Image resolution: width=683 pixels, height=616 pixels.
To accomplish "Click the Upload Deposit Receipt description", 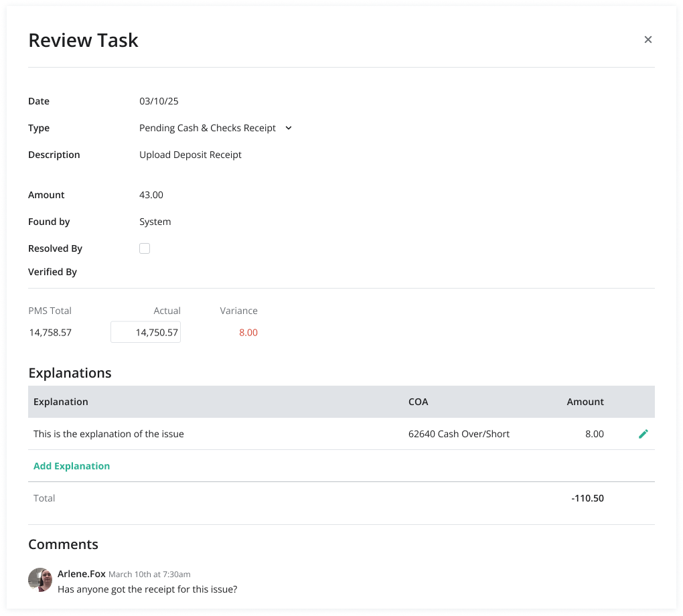I will (190, 155).
